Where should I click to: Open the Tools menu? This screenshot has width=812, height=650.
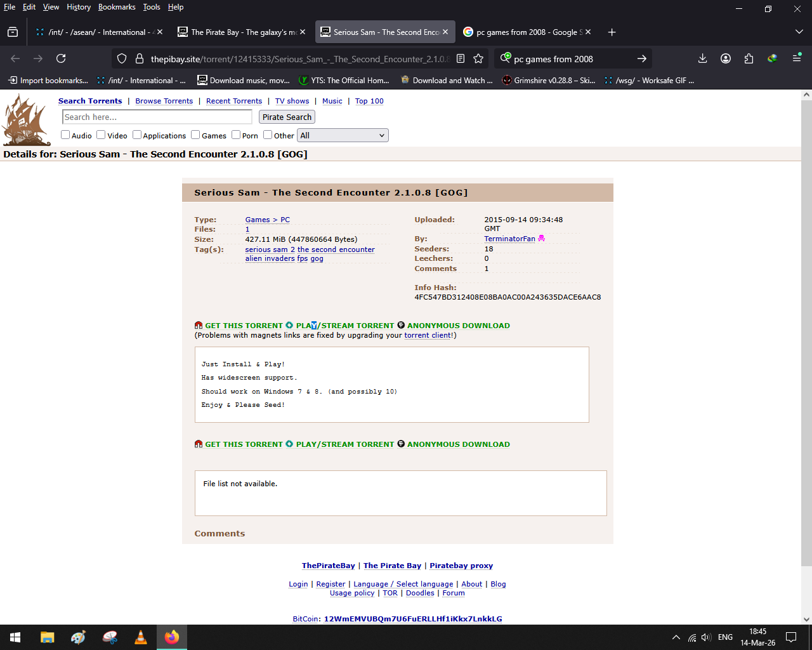(152, 7)
